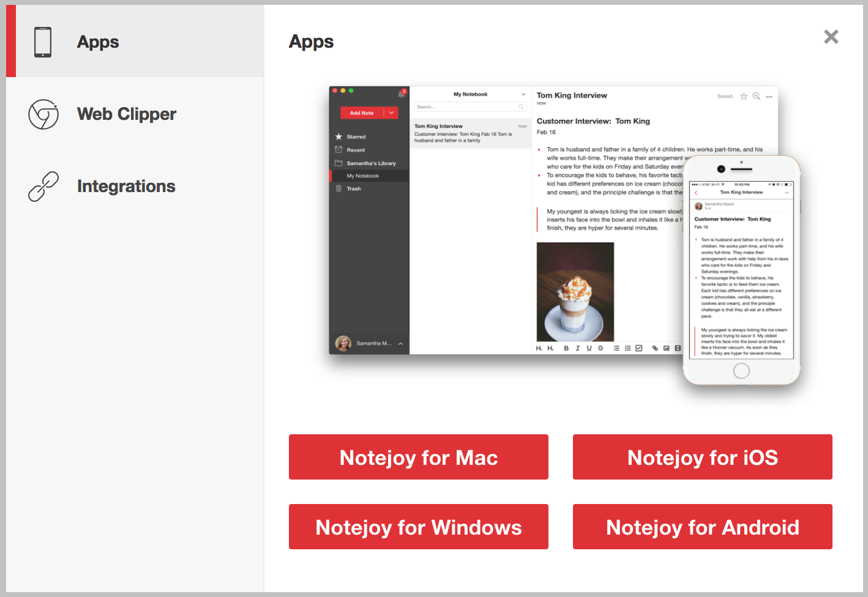Open the Web Clipper tab

click(135, 114)
